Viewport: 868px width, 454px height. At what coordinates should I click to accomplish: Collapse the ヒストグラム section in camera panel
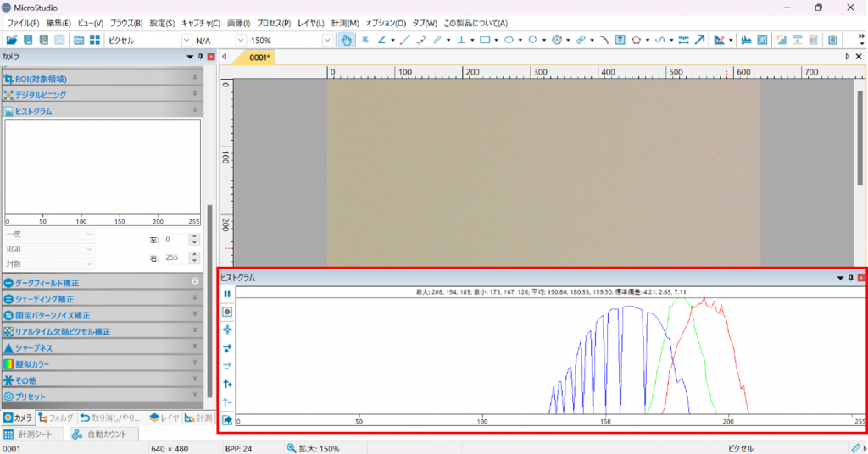point(195,110)
